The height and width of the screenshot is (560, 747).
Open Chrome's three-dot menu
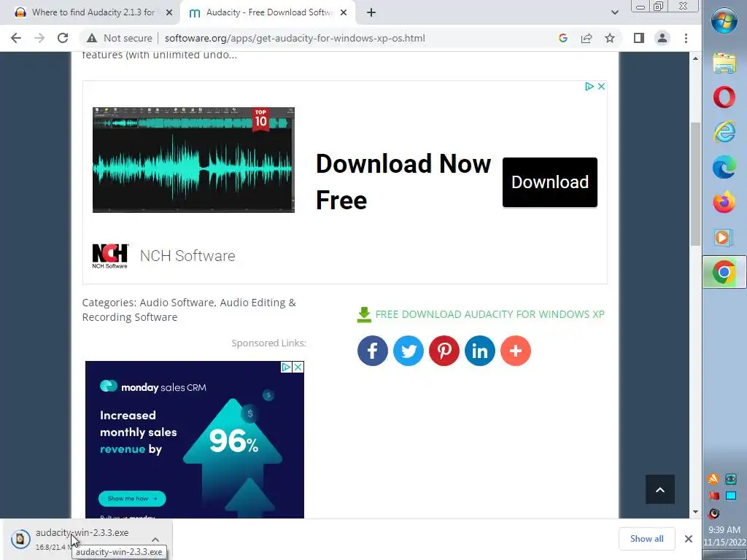(686, 38)
